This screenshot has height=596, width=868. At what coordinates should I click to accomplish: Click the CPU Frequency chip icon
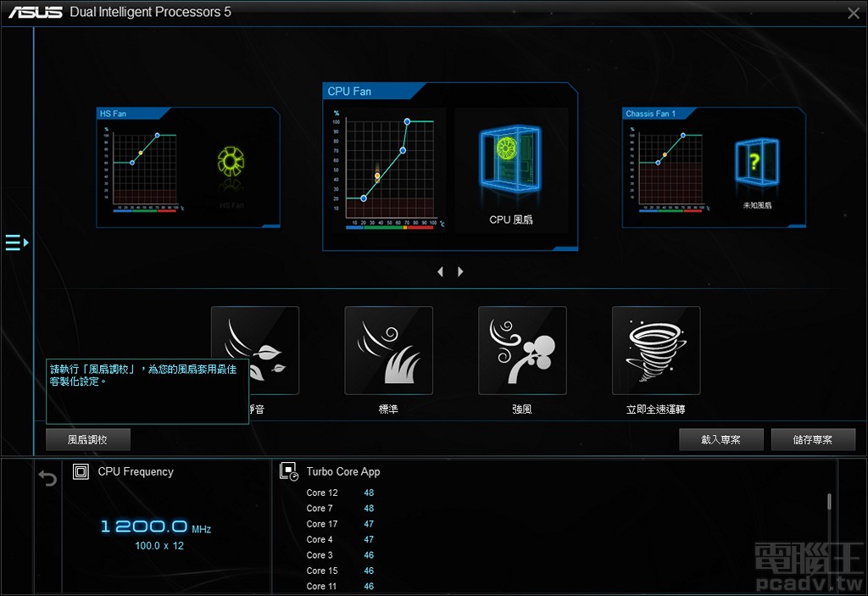81,472
